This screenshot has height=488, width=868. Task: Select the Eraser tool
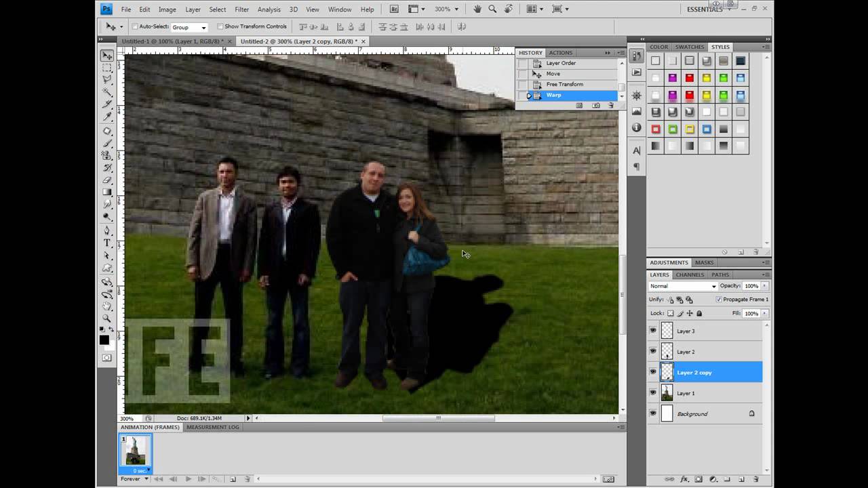[x=107, y=180]
